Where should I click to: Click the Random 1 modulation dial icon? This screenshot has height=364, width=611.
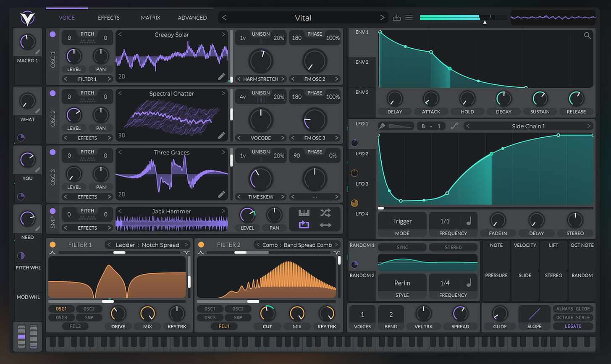pyautogui.click(x=354, y=264)
